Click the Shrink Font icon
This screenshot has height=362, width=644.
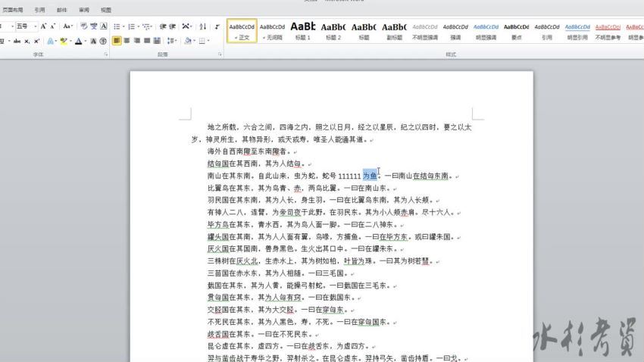53,27
